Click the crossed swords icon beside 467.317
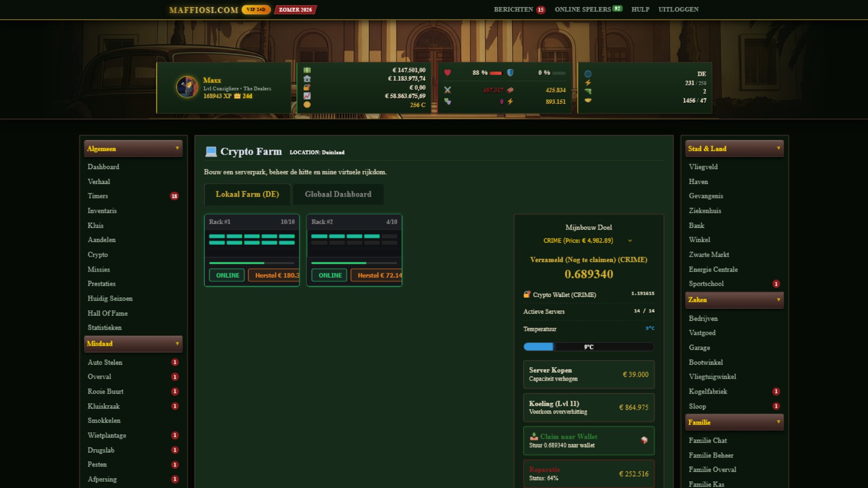 point(448,90)
